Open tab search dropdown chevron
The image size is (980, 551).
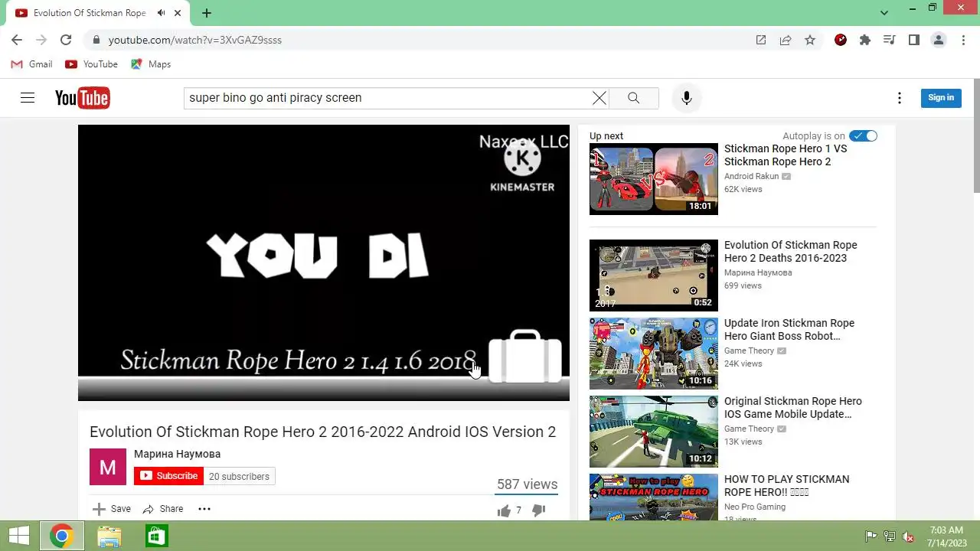click(x=884, y=13)
